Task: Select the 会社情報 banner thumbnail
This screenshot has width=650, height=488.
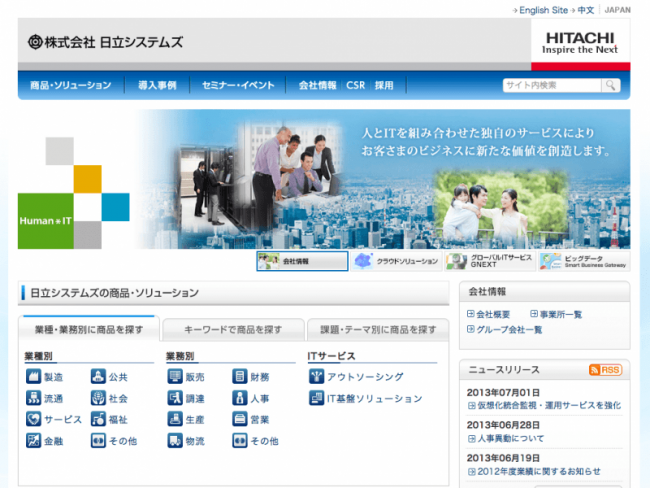Action: 302,261
